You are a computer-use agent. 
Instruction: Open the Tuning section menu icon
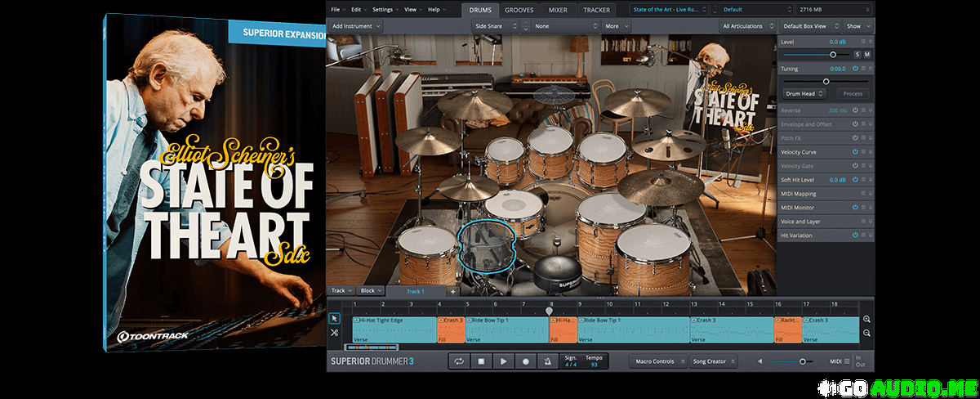click(863, 69)
